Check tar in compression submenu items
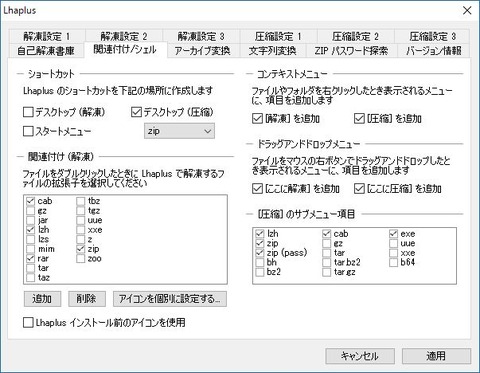This screenshot has width=480, height=373. (327, 253)
